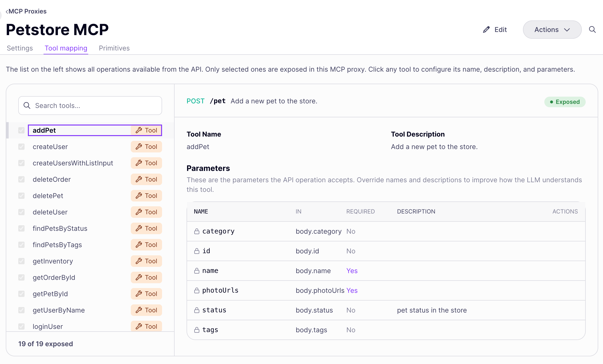Open the Actions dropdown menu

coord(552,30)
